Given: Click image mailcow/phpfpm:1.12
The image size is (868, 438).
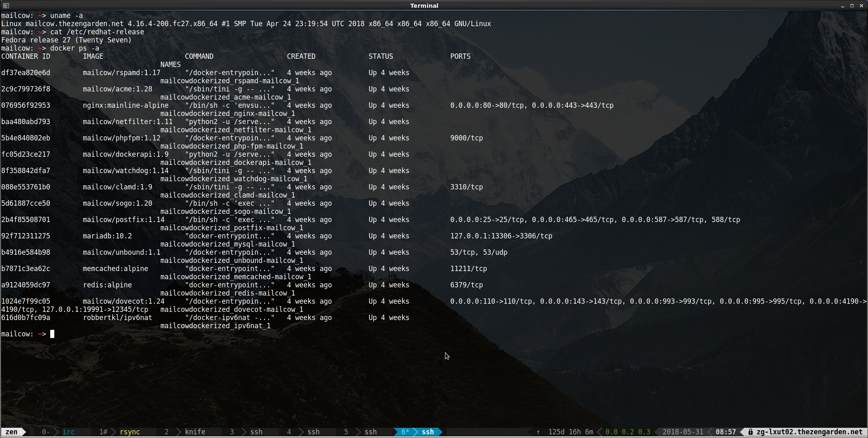Looking at the screenshot, I should pyautogui.click(x=122, y=138).
